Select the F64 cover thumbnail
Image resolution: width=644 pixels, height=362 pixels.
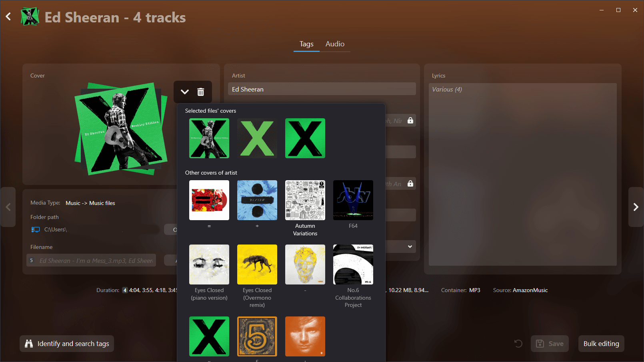353,200
